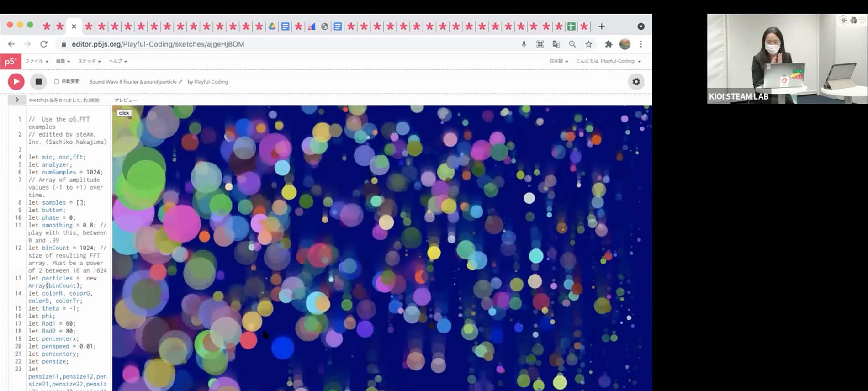Image resolution: width=868 pixels, height=391 pixels.
Task: Open the p5 editor settings gear
Action: (636, 82)
